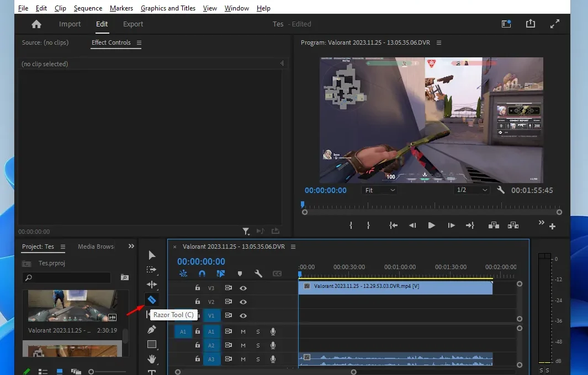Open the Button Editor plus icon
Image resolution: width=588 pixels, height=375 pixels.
coord(552,226)
